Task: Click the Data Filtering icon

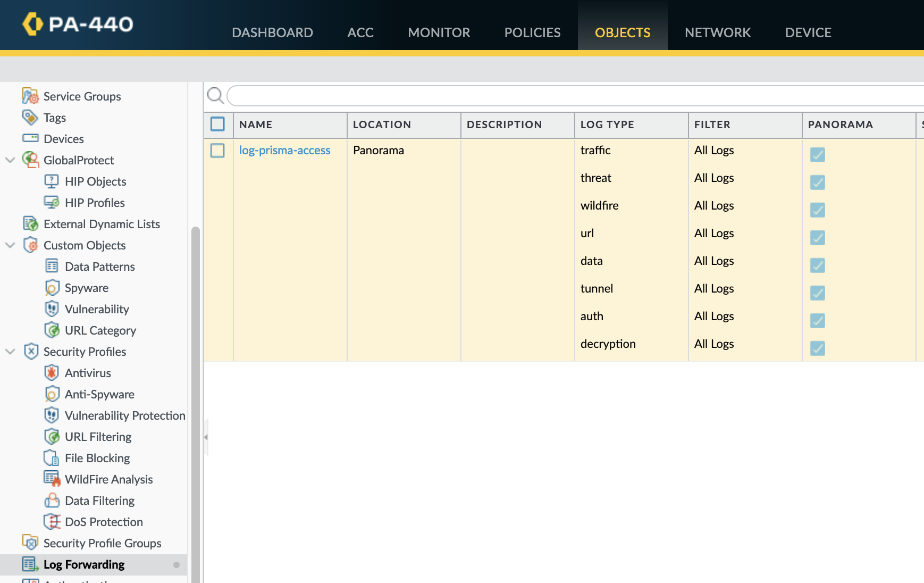Action: (52, 500)
